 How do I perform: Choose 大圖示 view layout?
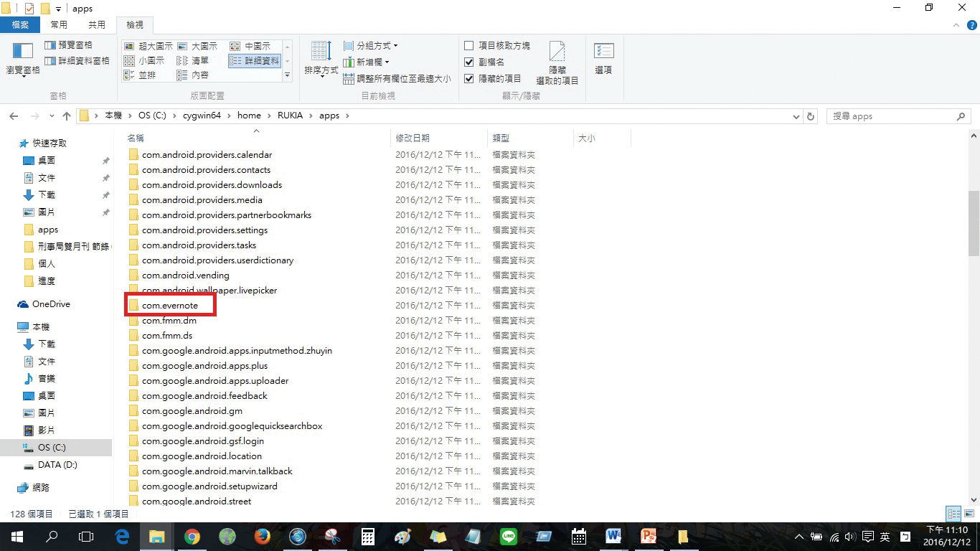[x=197, y=46]
